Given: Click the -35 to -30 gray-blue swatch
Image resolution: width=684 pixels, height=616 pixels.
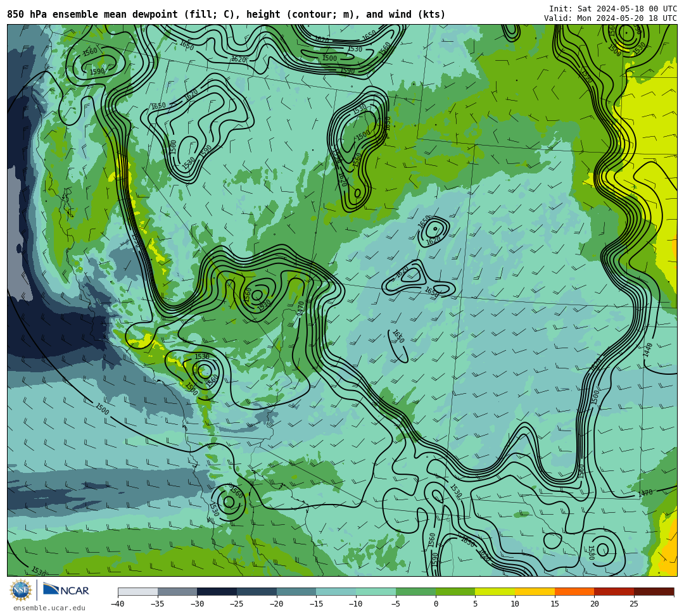Looking at the screenshot, I should 177,591.
